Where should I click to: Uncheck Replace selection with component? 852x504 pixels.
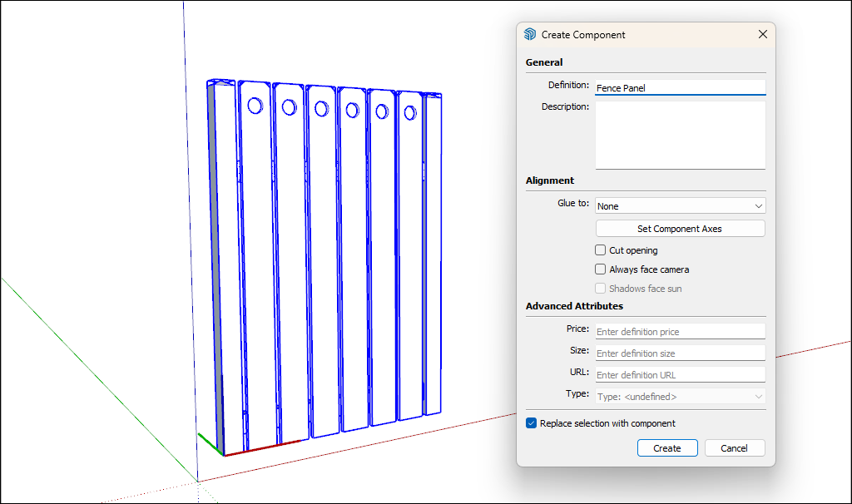531,422
